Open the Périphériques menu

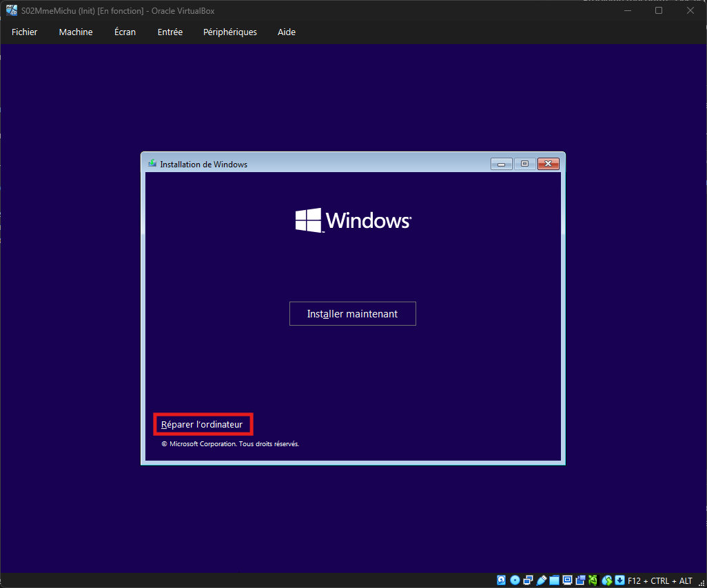[x=230, y=32]
